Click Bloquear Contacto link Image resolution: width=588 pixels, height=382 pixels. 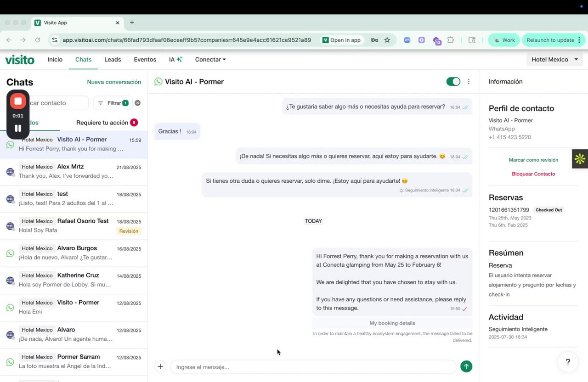click(533, 174)
